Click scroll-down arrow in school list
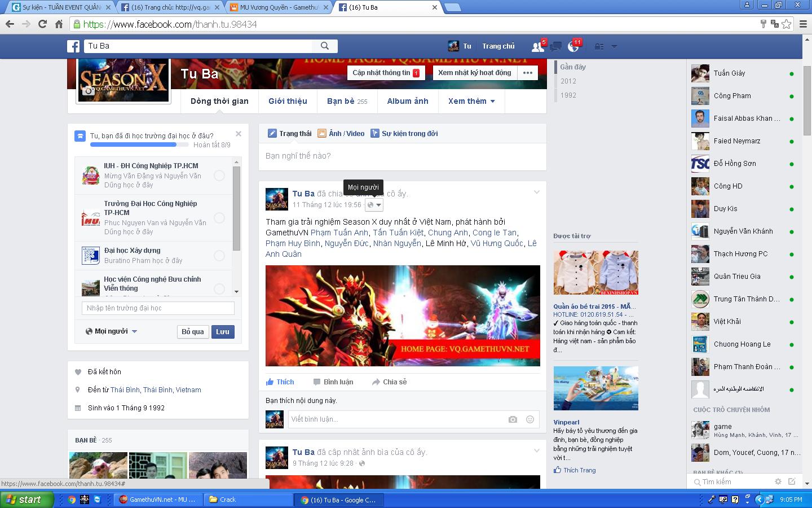Image resolution: width=812 pixels, height=508 pixels. point(236,292)
